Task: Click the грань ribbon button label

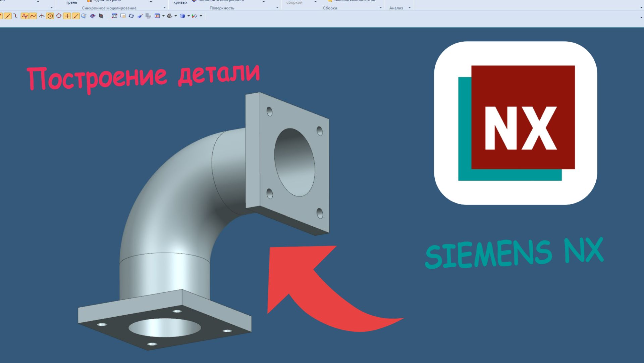Action: click(72, 2)
